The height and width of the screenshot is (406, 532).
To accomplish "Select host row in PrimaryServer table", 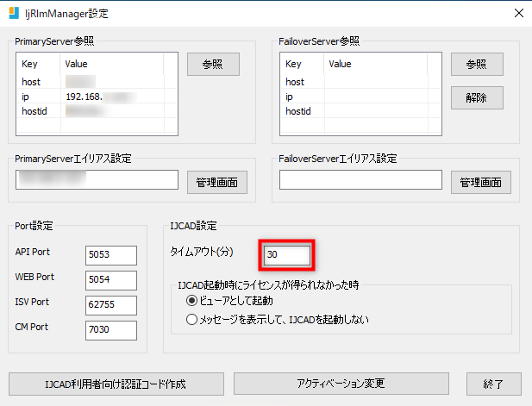I will (97, 82).
